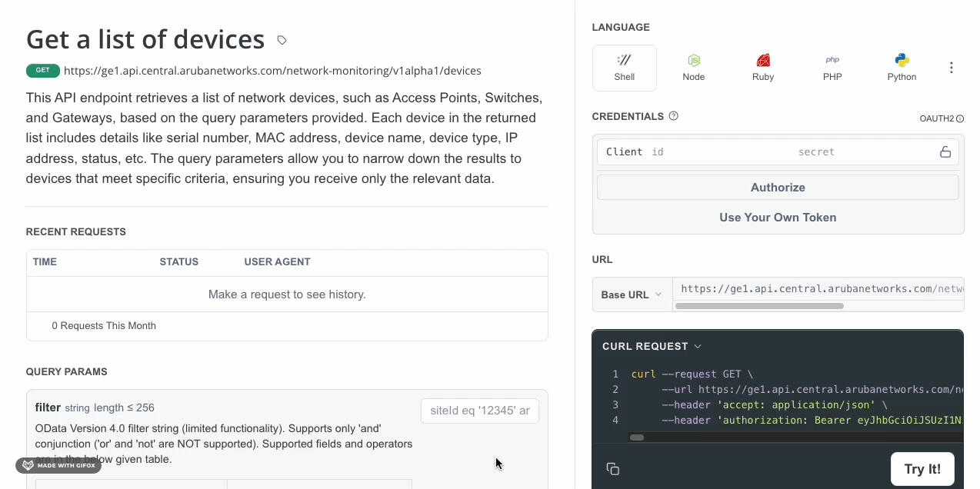The height and width of the screenshot is (489, 980).
Task: Select the Shell language icon
Action: pos(625,60)
